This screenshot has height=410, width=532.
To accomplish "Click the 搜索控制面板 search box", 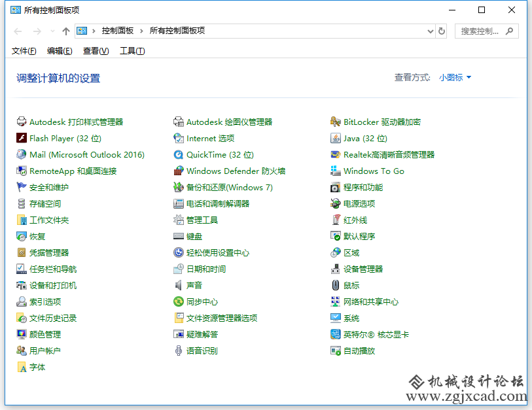I will (x=487, y=31).
